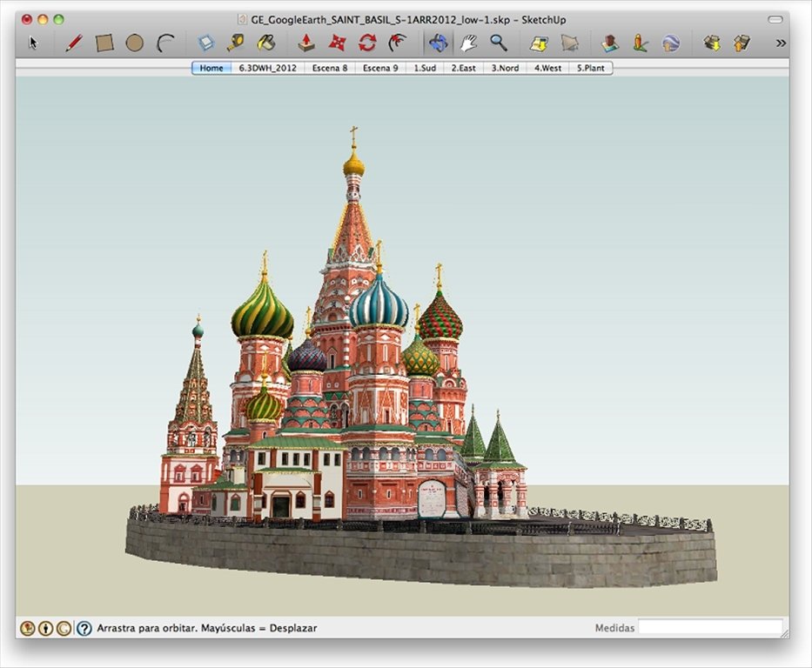The height and width of the screenshot is (668, 812).
Task: Activate the Arc tool
Action: 165,43
